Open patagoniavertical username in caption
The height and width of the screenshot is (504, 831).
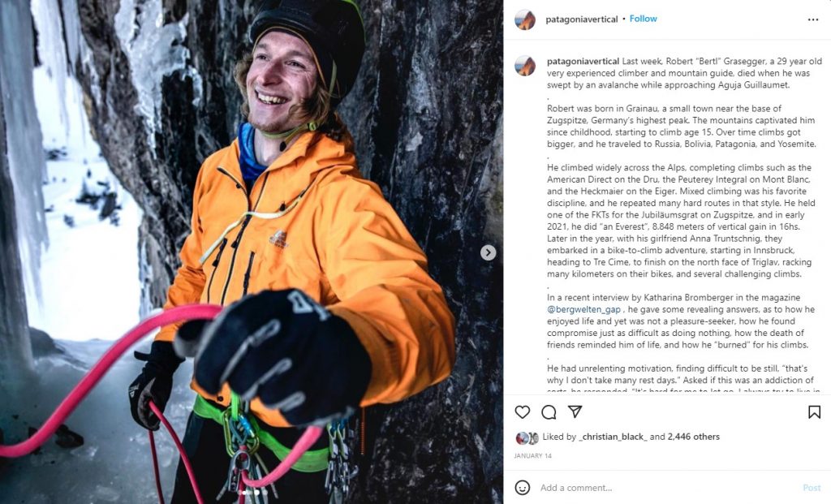pyautogui.click(x=583, y=61)
